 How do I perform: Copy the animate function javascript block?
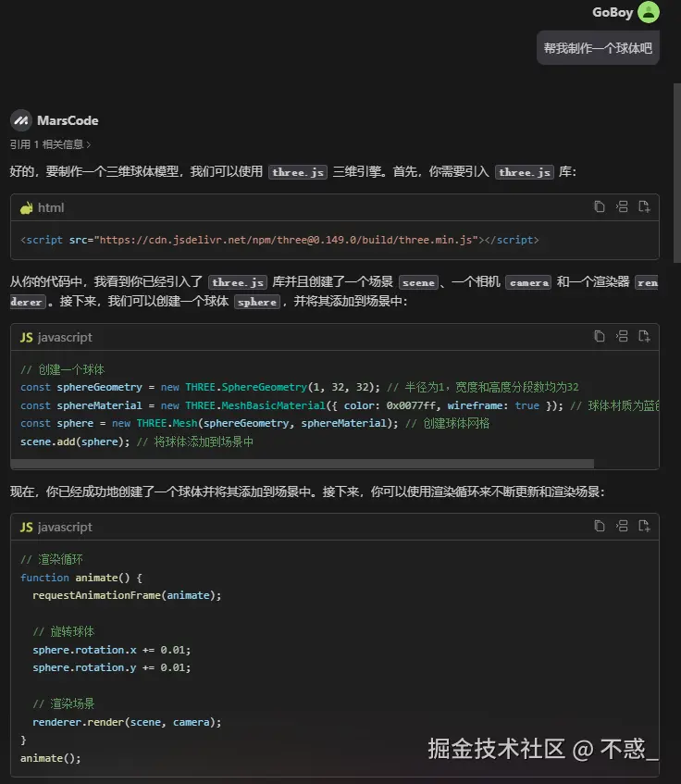click(599, 526)
